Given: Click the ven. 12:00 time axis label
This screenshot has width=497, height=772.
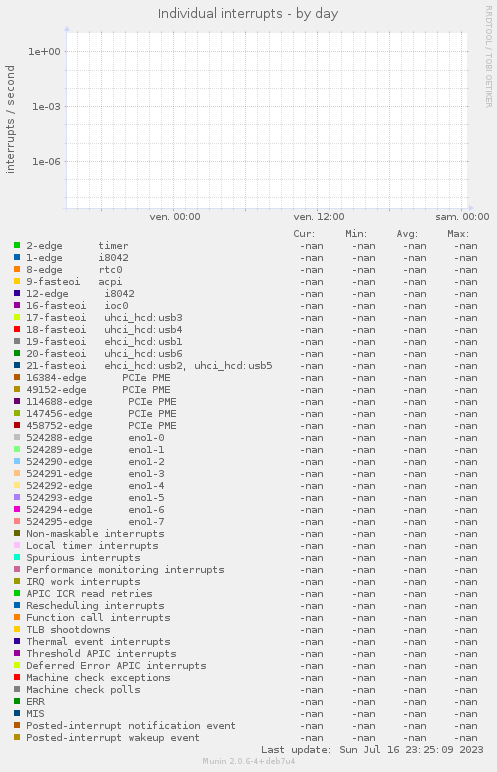Looking at the screenshot, I should tap(319, 217).
